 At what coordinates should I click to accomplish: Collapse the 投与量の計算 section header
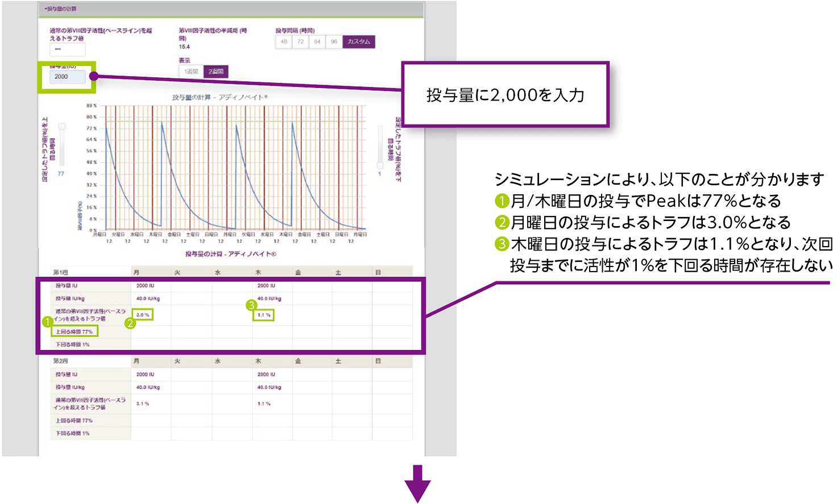tap(61, 9)
